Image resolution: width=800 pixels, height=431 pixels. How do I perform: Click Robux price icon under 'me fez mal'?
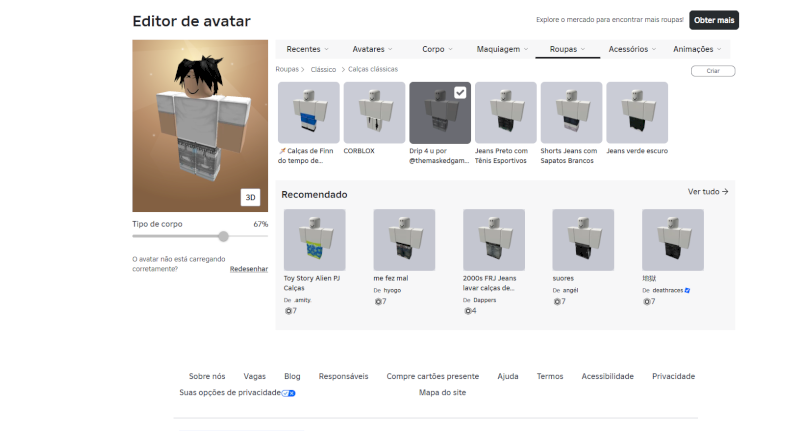coord(378,301)
